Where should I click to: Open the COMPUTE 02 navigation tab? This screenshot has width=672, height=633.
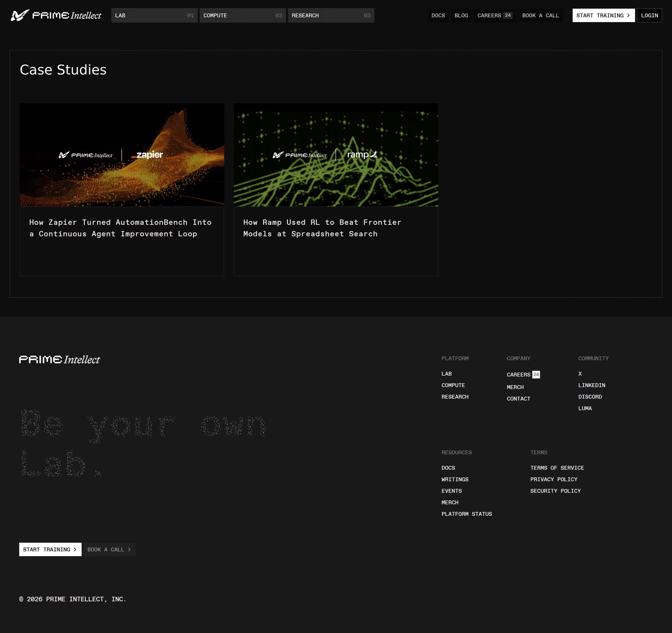[x=243, y=15]
